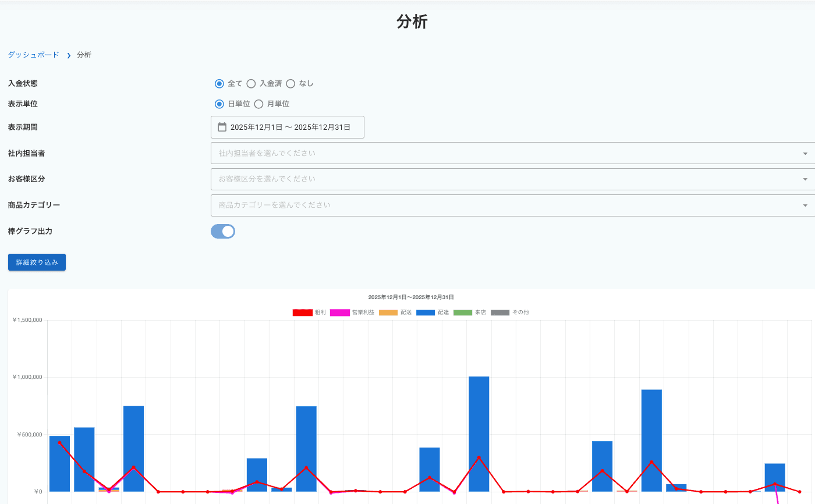Expand the お客様区分 dropdown arrow
Viewport: 815px width, 504px height.
coord(805,179)
